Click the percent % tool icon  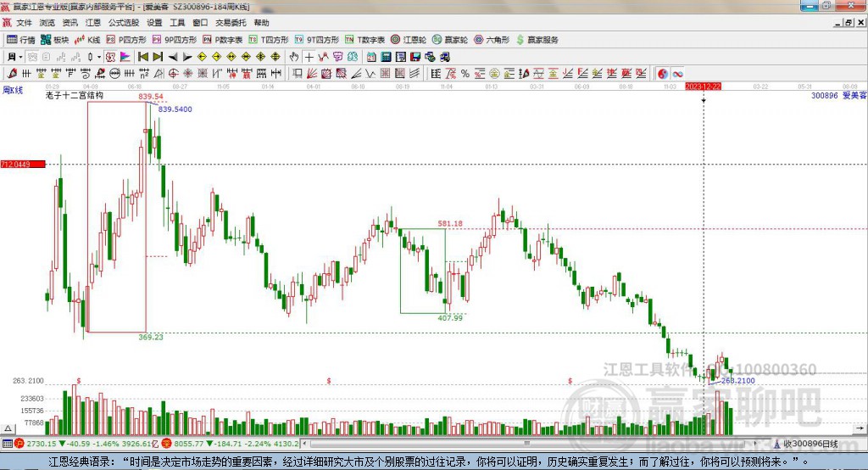pos(465,74)
